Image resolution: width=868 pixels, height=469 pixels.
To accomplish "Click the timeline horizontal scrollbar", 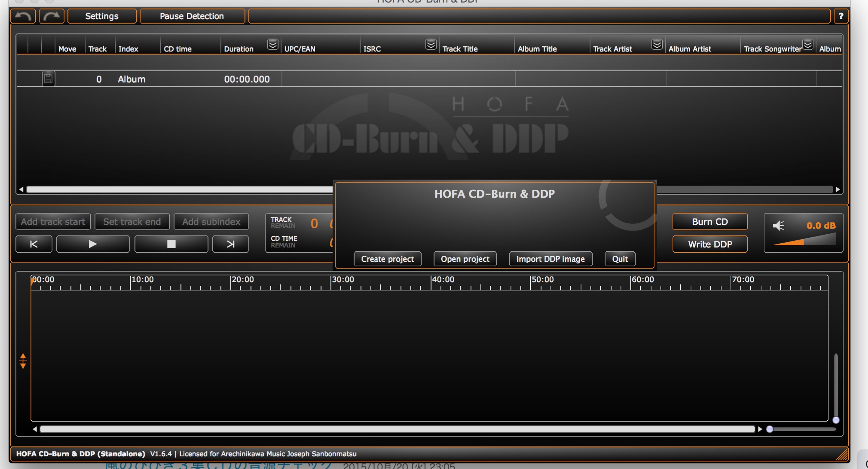I will (397, 429).
